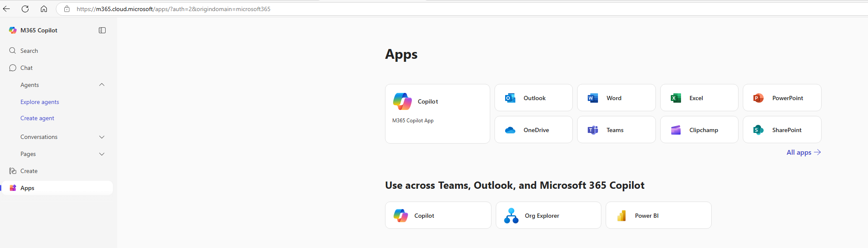Open the Create agent link

(x=37, y=118)
